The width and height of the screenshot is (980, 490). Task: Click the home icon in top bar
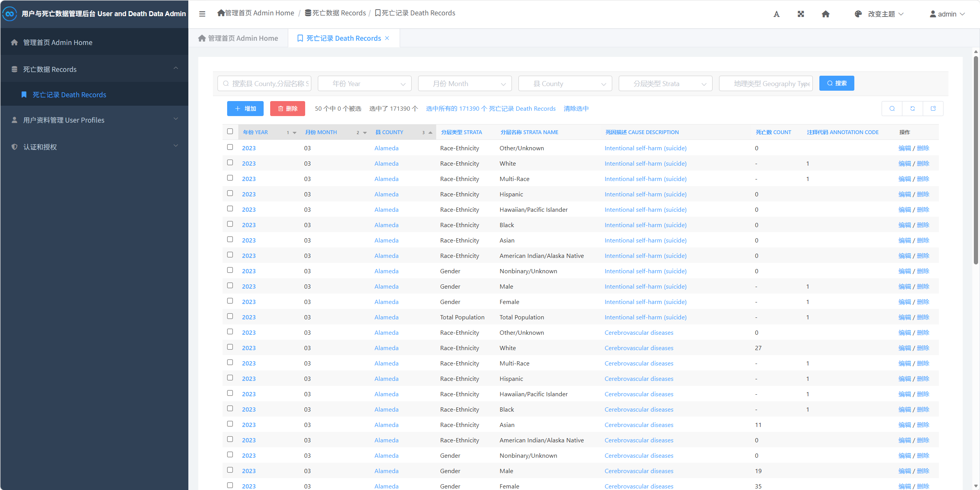coord(826,14)
